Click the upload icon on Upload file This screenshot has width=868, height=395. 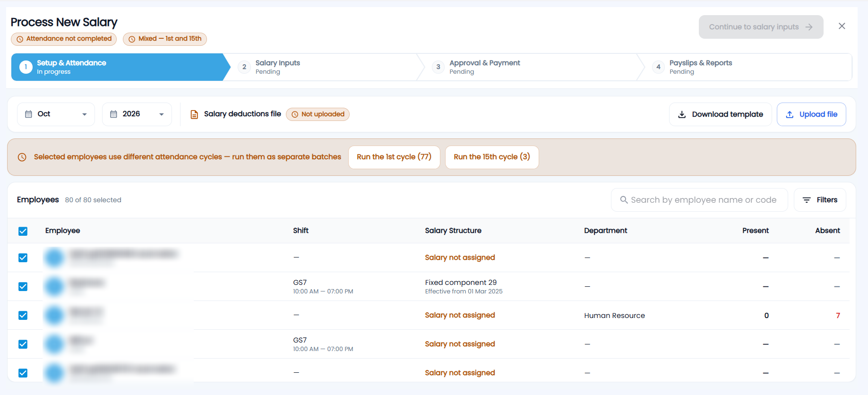790,114
